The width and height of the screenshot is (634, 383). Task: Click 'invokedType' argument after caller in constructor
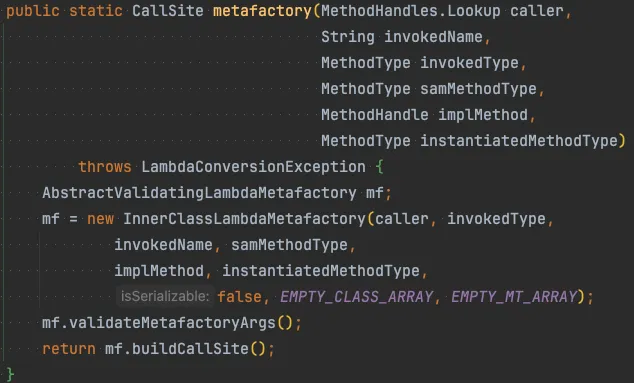pos(496,219)
